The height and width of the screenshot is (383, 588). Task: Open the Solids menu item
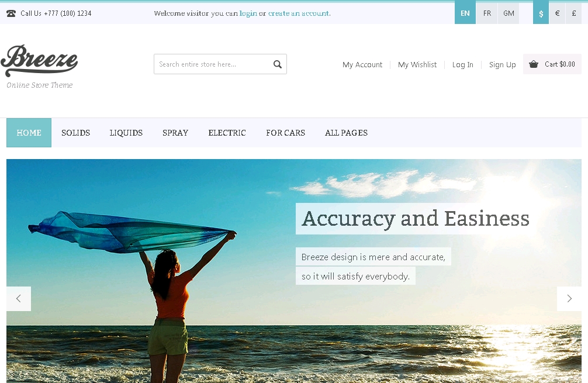tap(76, 133)
